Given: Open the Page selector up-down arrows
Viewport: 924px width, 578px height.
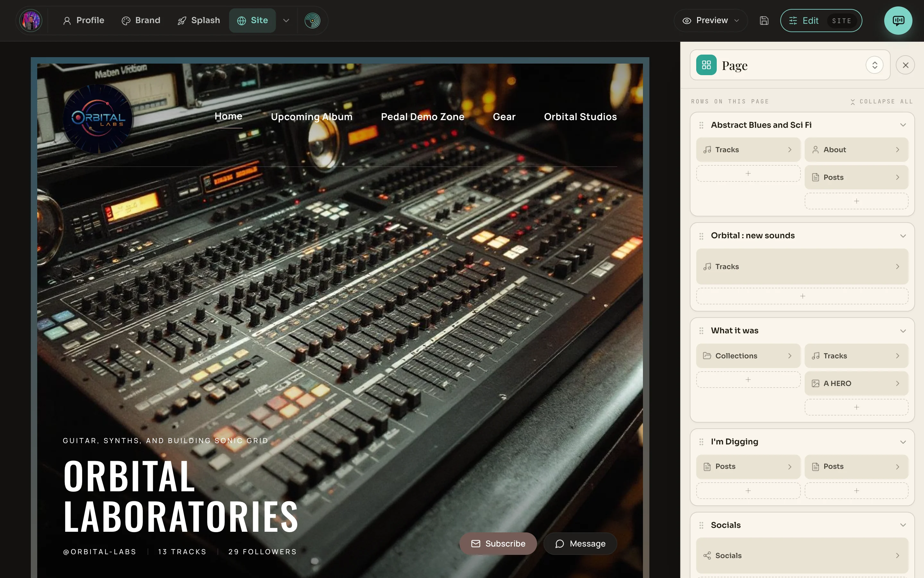Looking at the screenshot, I should pyautogui.click(x=874, y=65).
